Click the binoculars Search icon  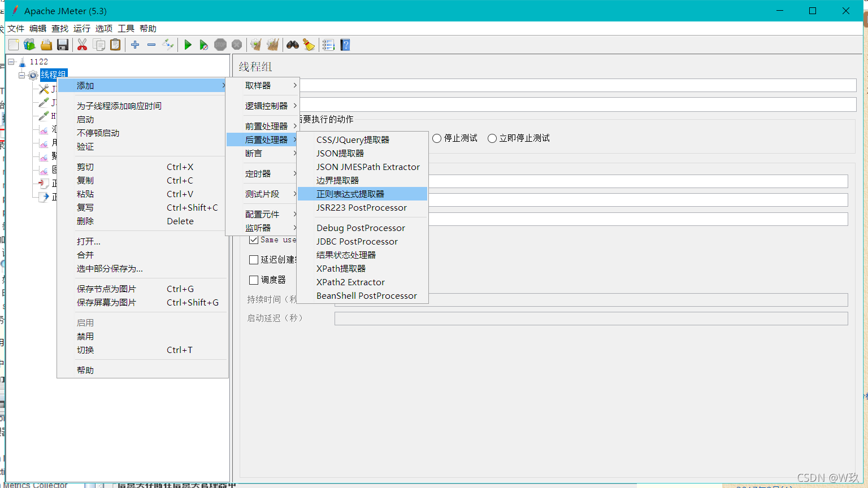pos(293,45)
